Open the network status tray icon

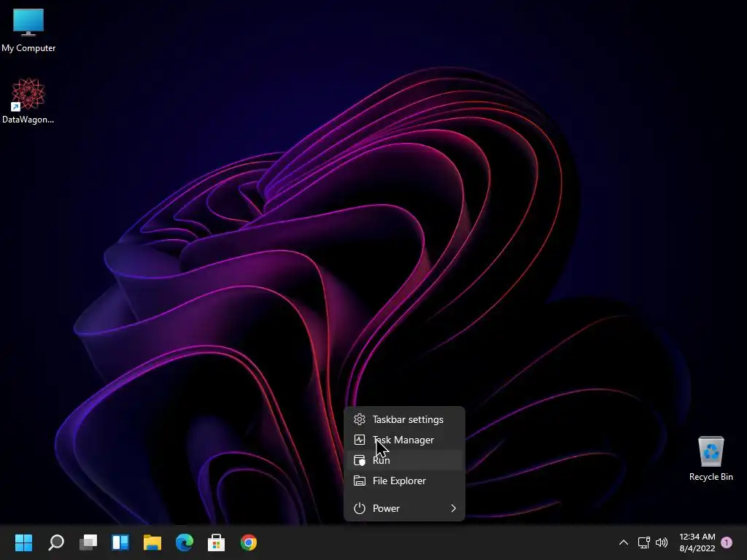tap(643, 542)
